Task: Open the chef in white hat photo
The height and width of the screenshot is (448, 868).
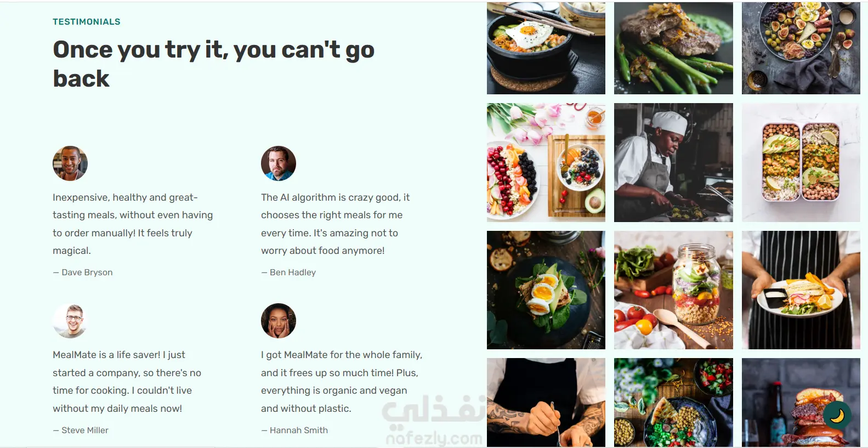Action: [673, 162]
